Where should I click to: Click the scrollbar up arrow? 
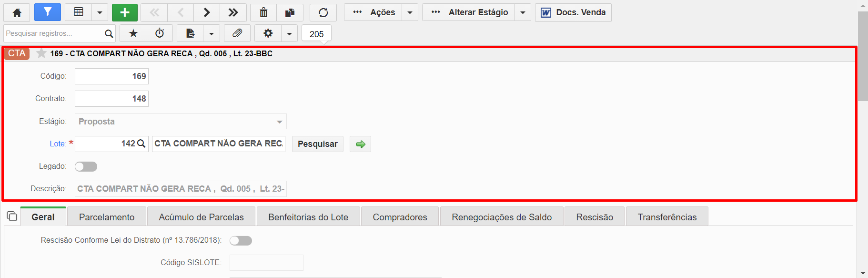tap(863, 5)
